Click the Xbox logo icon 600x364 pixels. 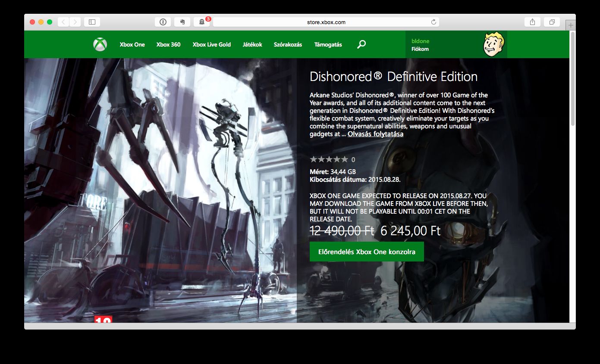100,44
